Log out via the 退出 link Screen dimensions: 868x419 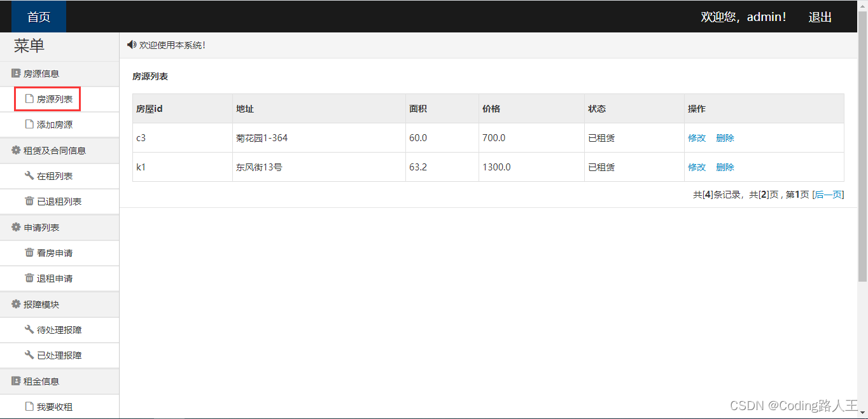(820, 17)
